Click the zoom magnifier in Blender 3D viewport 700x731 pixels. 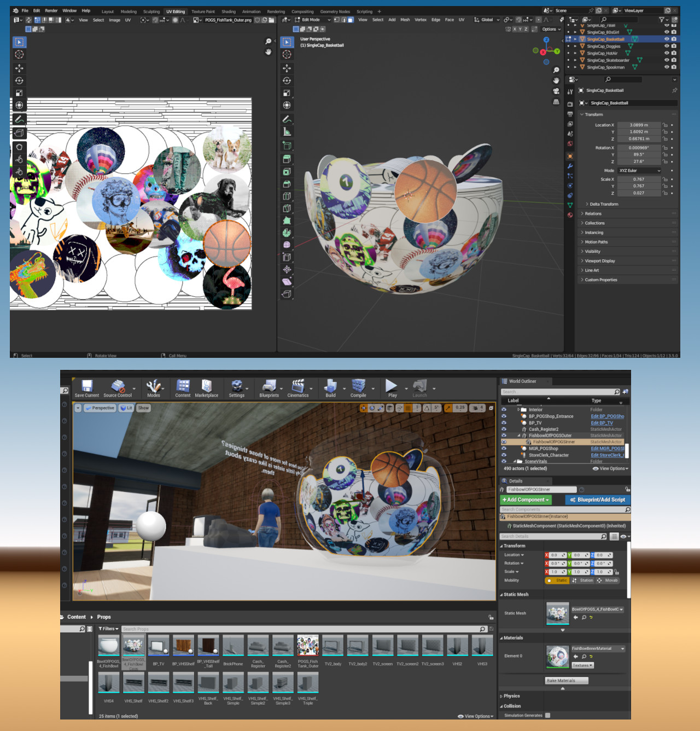[x=556, y=70]
